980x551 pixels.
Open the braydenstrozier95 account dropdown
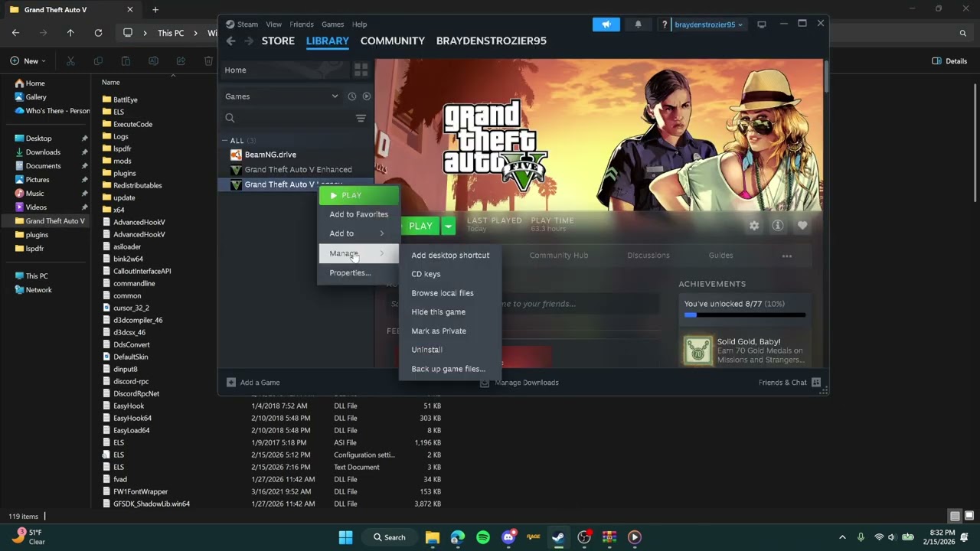[708, 24]
